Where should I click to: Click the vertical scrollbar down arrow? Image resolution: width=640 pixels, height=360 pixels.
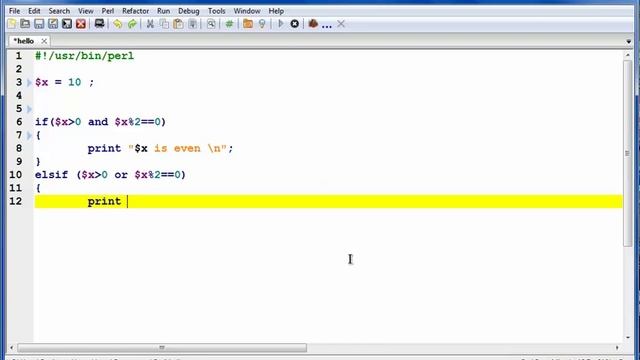pos(628,338)
